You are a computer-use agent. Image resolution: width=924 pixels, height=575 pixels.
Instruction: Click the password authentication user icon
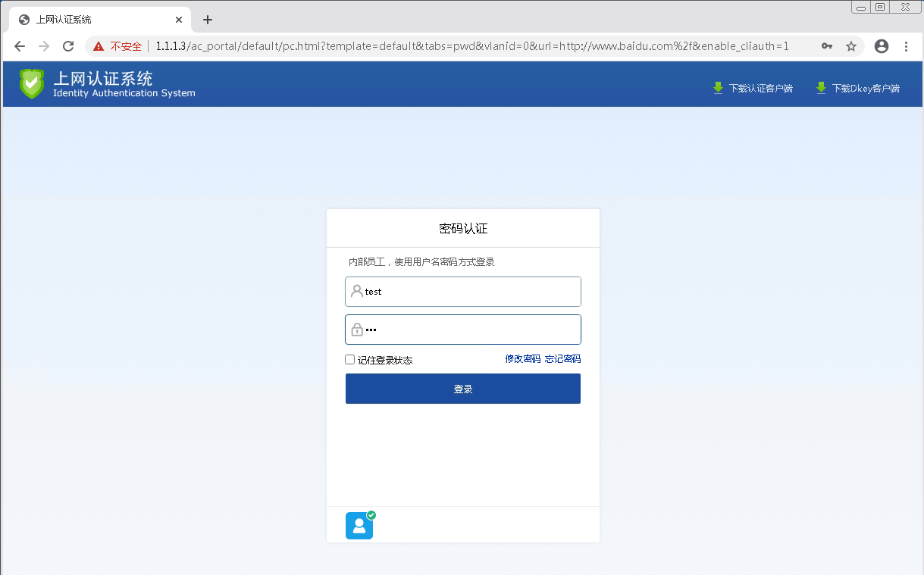(359, 526)
